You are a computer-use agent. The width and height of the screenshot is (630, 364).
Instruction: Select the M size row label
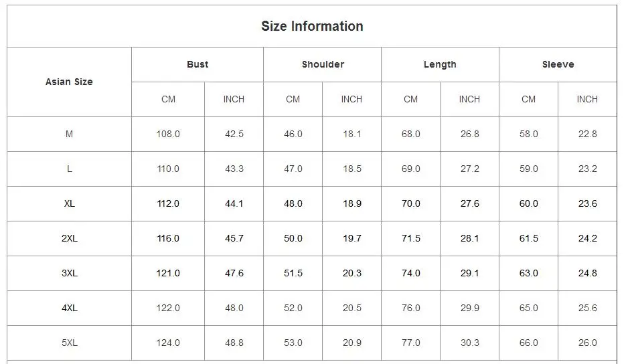pos(69,134)
